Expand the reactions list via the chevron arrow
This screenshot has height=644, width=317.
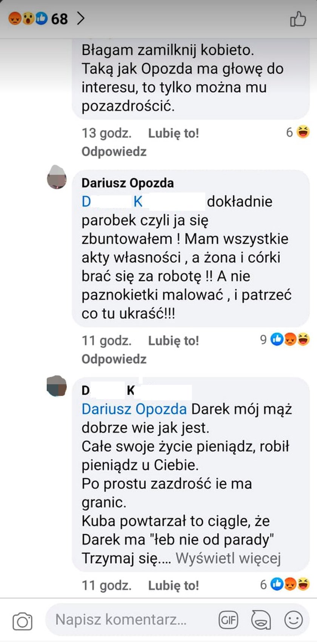[81, 18]
